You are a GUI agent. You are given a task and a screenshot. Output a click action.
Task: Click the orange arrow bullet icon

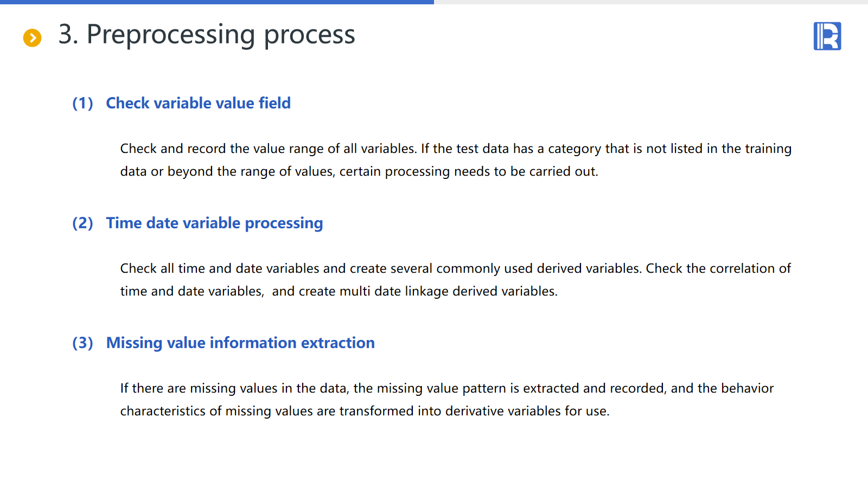(33, 38)
